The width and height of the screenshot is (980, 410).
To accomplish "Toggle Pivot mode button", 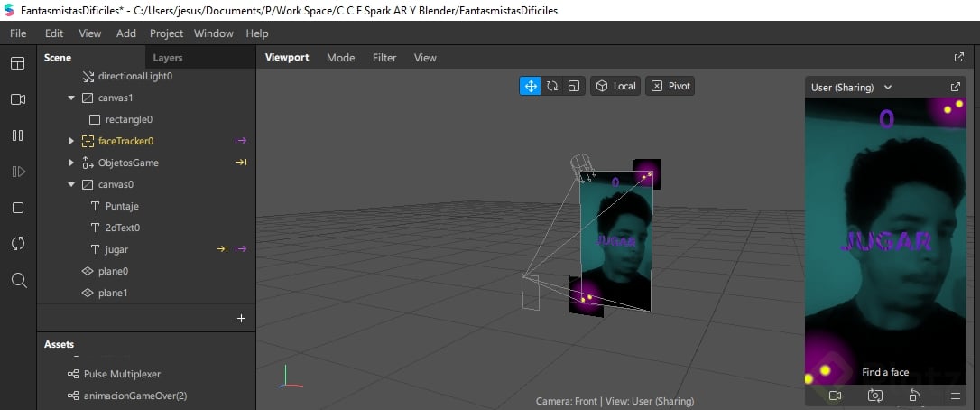I will click(x=670, y=87).
